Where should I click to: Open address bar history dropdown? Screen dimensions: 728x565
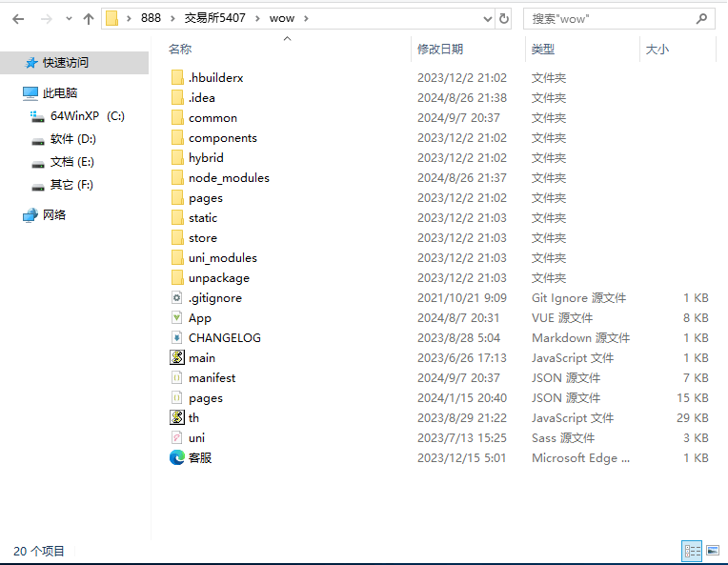click(x=488, y=19)
